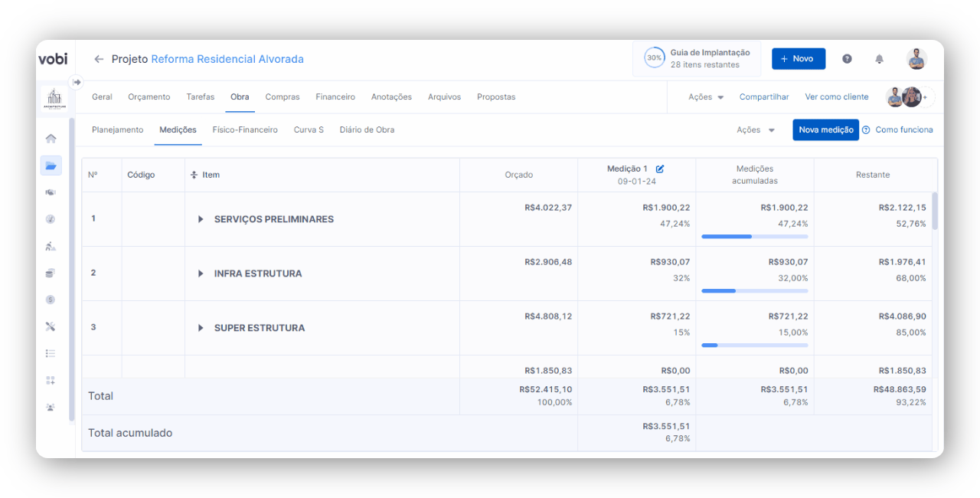Image resolution: width=980 pixels, height=498 pixels.
Task: Click the tools wrench icon in sidebar
Action: pos(51,326)
